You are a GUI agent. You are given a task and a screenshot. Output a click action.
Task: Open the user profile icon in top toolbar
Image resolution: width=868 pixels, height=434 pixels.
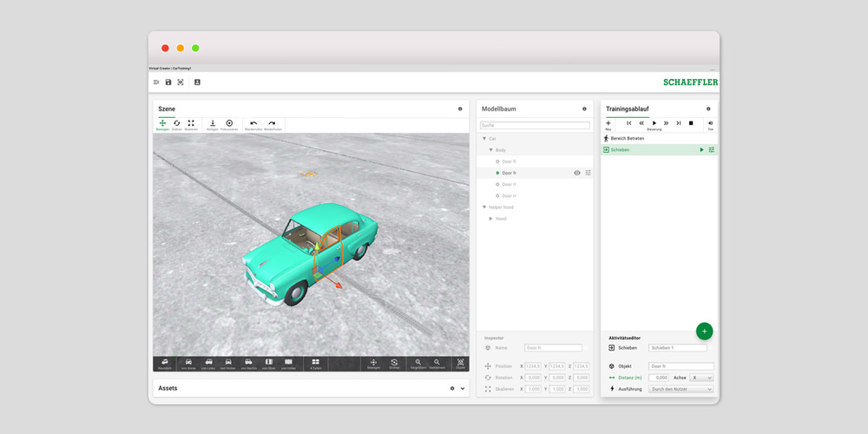click(x=197, y=82)
